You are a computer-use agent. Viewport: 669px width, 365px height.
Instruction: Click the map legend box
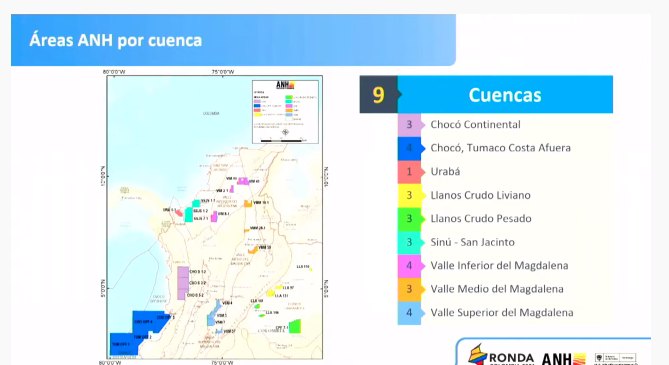tap(285, 112)
